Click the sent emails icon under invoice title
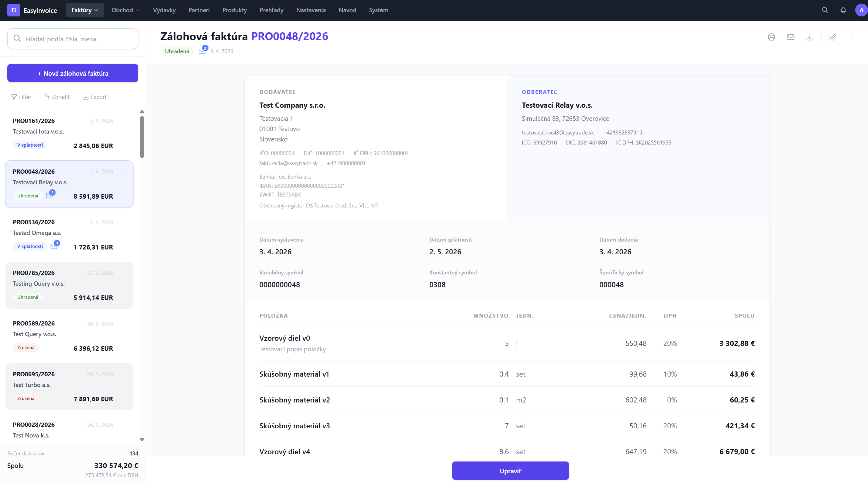This screenshot has width=868, height=484. pos(202,51)
